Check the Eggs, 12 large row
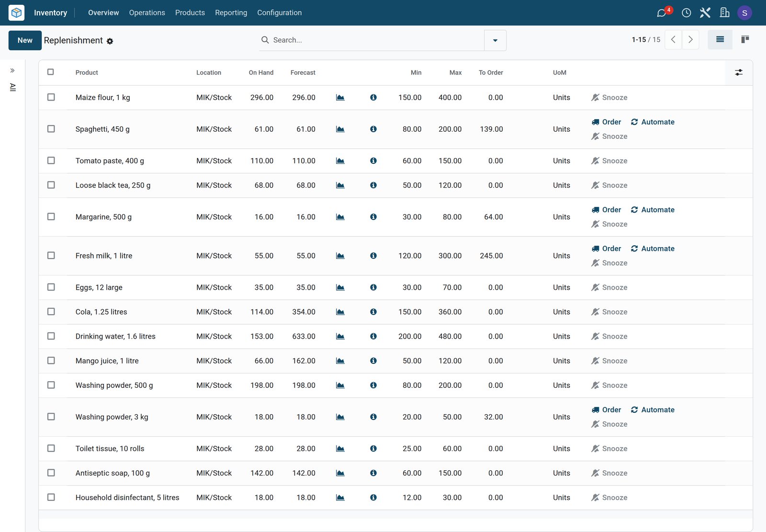 click(x=51, y=287)
